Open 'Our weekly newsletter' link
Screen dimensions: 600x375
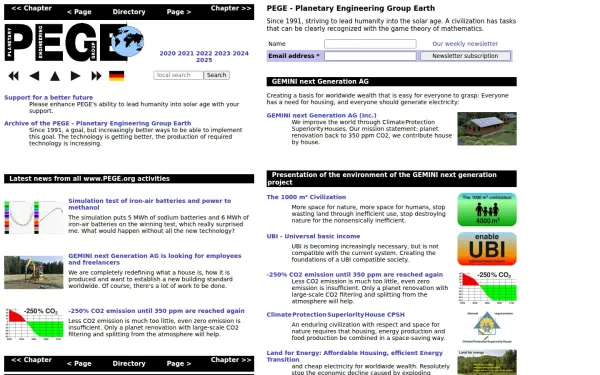(x=465, y=44)
